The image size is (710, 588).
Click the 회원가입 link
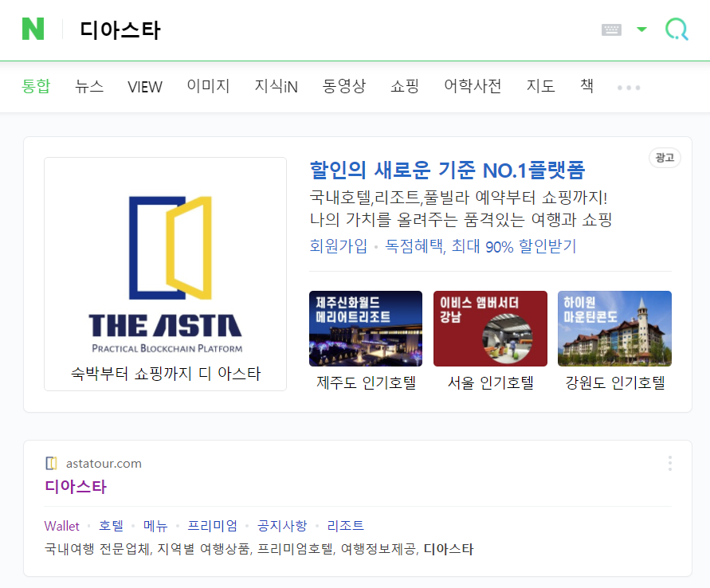click(338, 245)
